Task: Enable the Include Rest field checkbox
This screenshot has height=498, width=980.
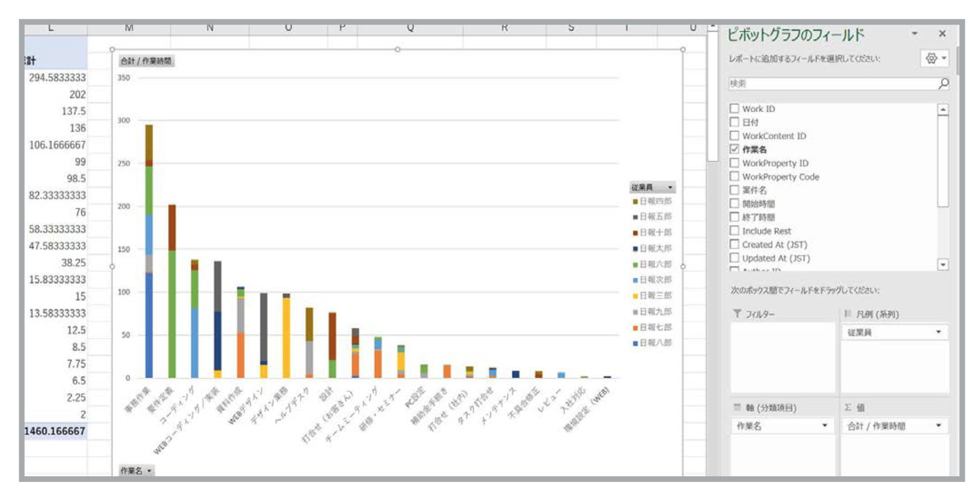Action: [735, 231]
